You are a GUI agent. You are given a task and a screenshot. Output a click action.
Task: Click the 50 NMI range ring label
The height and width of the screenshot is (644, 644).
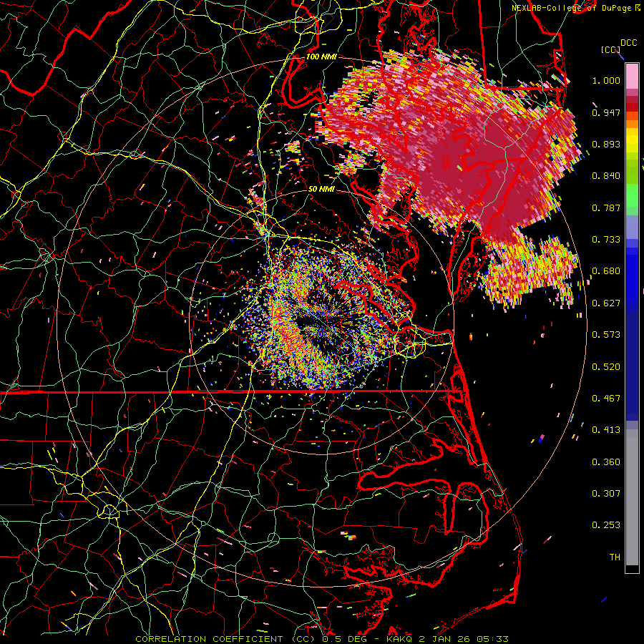[x=321, y=190]
